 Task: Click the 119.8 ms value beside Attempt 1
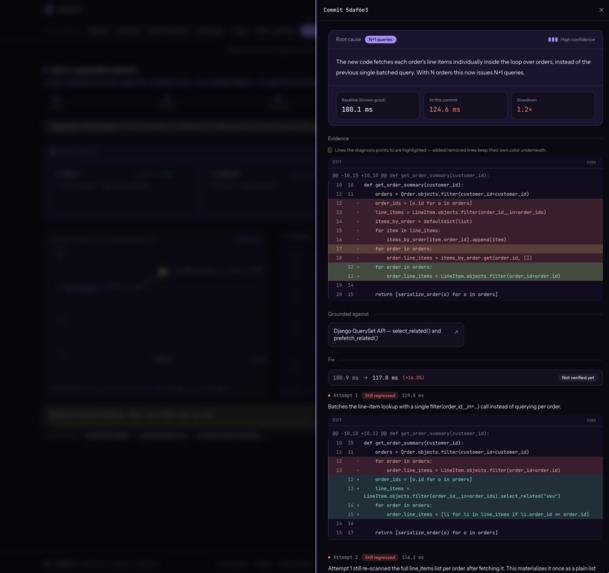click(x=412, y=395)
